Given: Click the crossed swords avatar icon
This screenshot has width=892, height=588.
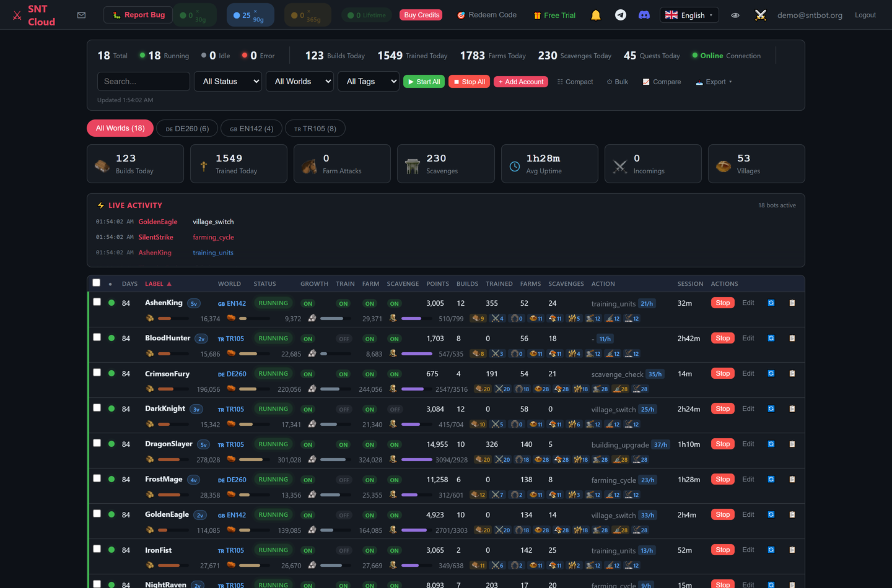Looking at the screenshot, I should pyautogui.click(x=761, y=15).
